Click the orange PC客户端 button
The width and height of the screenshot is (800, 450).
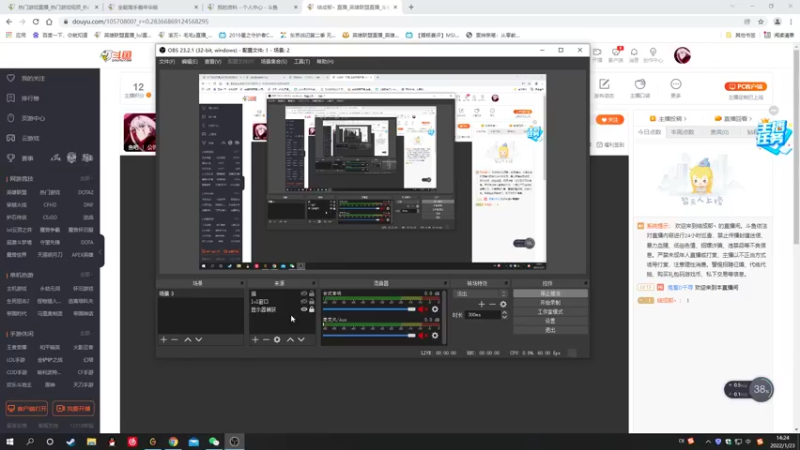[745, 87]
